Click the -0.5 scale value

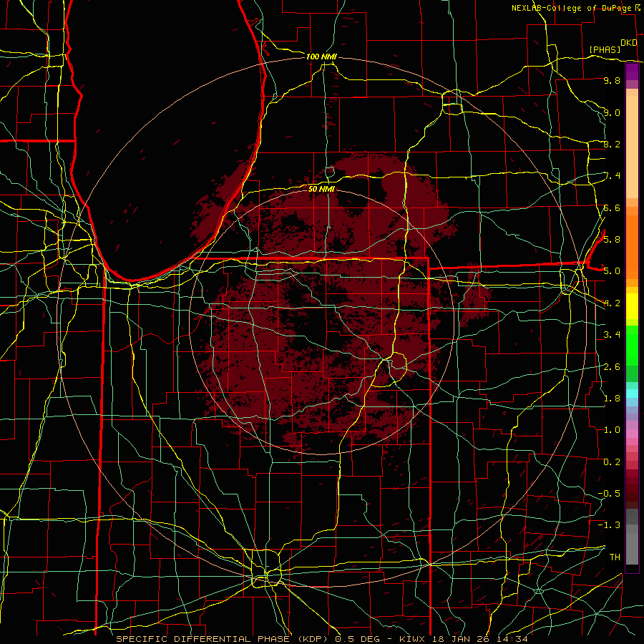pos(609,494)
